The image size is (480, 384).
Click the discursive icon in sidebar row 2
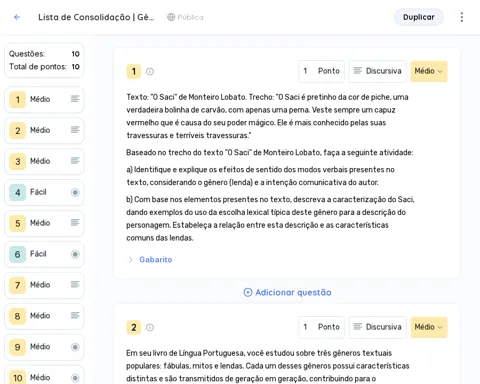pos(75,130)
